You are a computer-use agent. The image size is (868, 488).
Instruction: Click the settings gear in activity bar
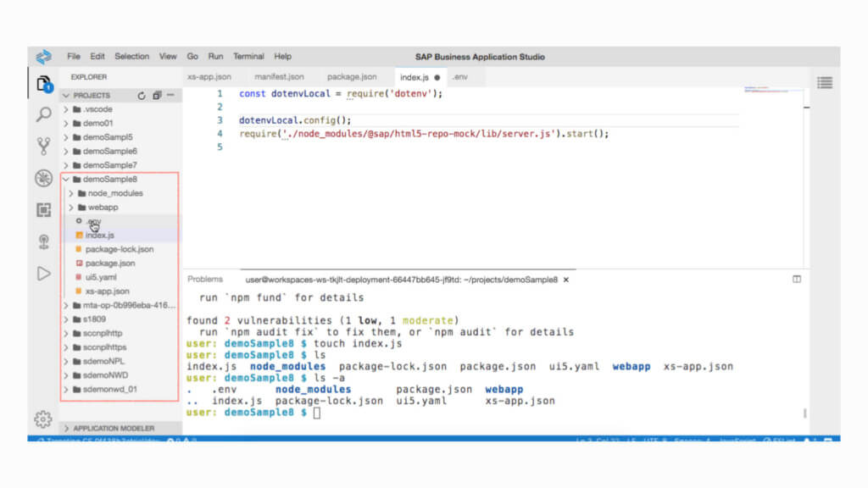pos(43,419)
